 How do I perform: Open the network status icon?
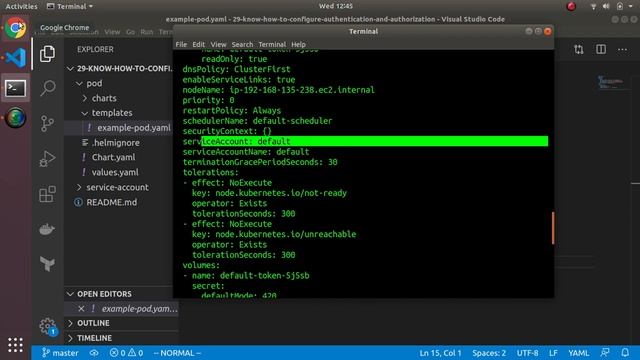[x=593, y=6]
